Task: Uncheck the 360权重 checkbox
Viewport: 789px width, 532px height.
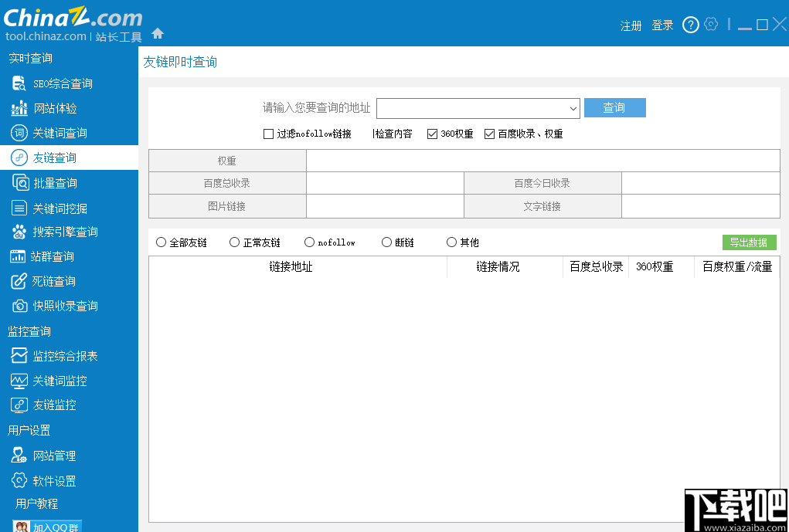Action: click(430, 134)
